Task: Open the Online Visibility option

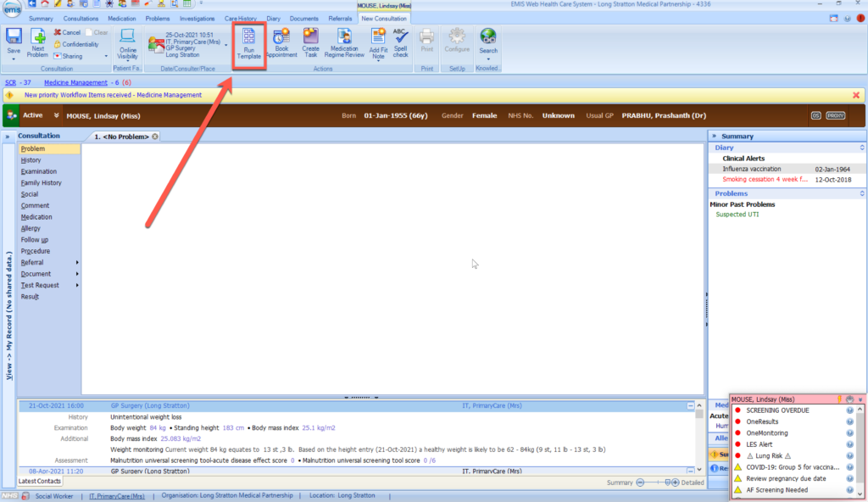Action: [x=127, y=44]
